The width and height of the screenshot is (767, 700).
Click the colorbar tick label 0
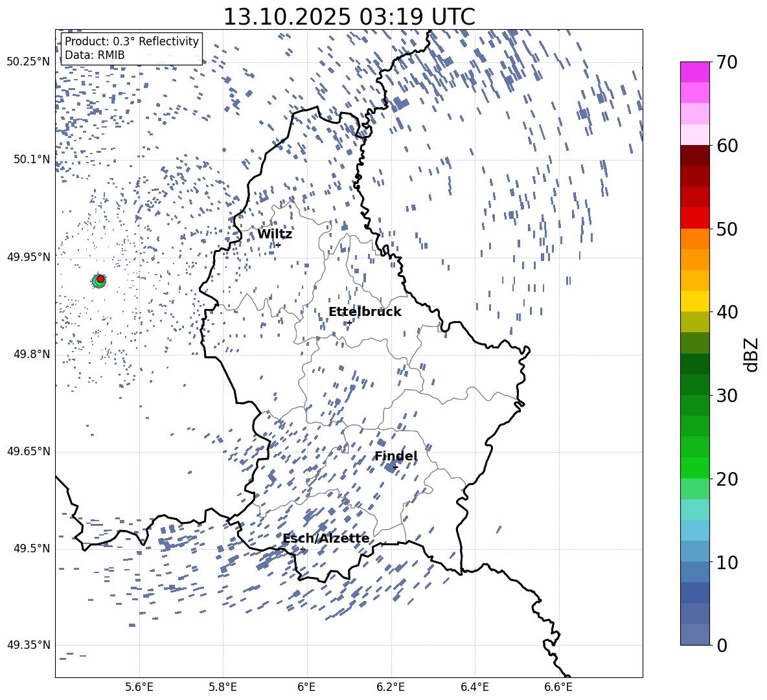[722, 645]
